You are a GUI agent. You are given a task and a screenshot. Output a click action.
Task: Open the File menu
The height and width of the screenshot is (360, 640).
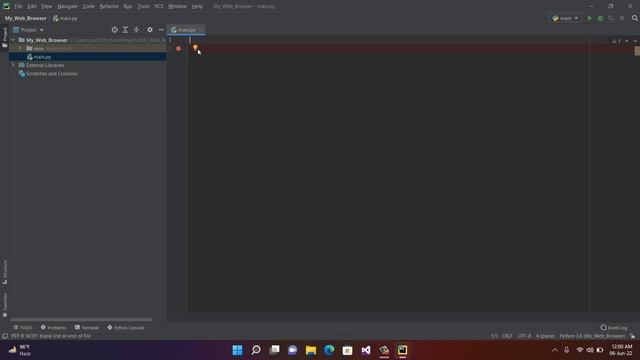pyautogui.click(x=18, y=7)
